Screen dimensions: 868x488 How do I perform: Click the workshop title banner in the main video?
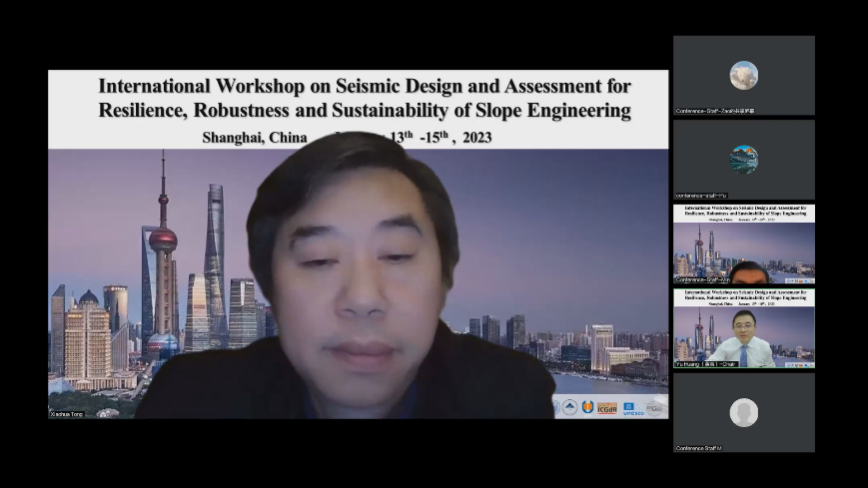click(x=364, y=98)
